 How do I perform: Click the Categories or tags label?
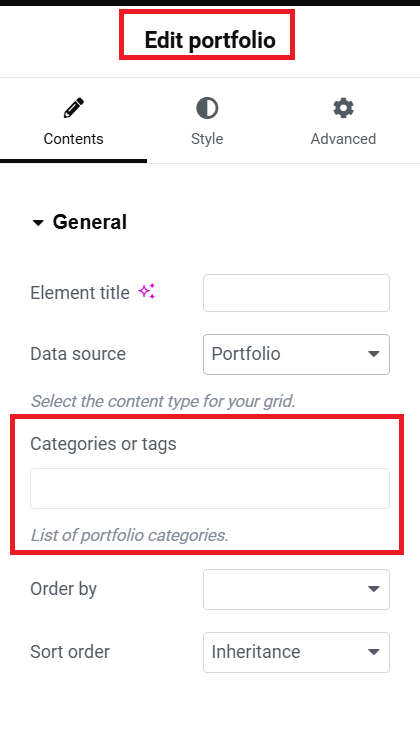pos(104,444)
